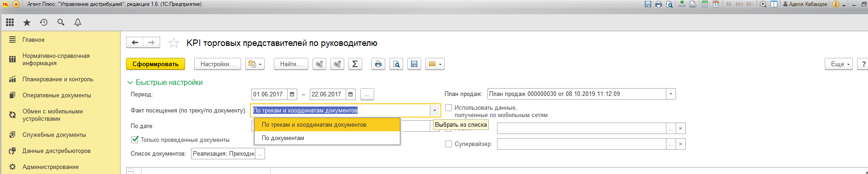Toggle the window panel layout icon

coord(774,4)
